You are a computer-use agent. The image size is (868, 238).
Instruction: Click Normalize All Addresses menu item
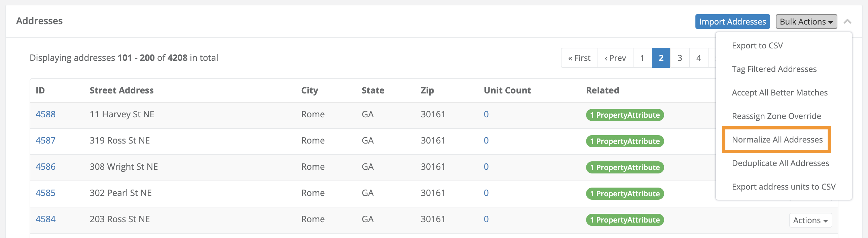coord(777,140)
